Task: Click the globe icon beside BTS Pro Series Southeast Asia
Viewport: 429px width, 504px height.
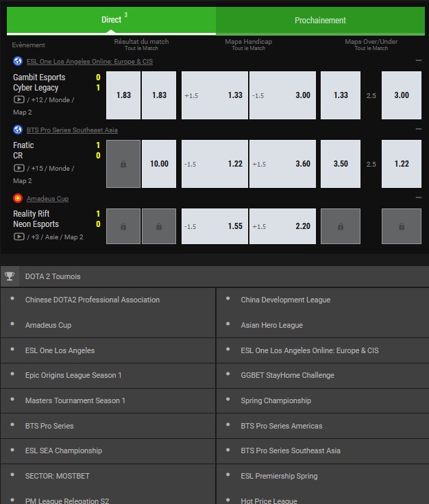Action: 18,130
